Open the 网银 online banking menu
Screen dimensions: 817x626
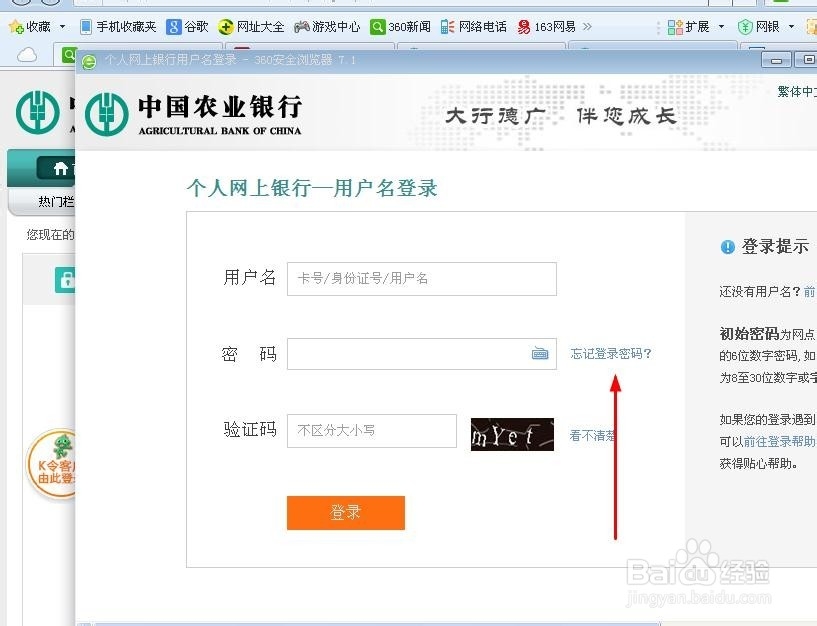[x=766, y=27]
